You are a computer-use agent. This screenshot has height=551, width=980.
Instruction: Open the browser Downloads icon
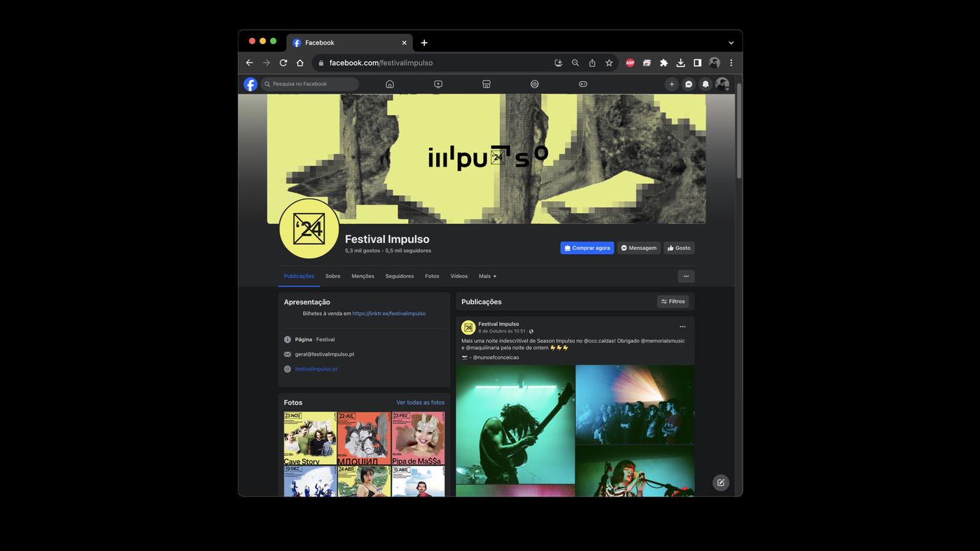click(680, 63)
